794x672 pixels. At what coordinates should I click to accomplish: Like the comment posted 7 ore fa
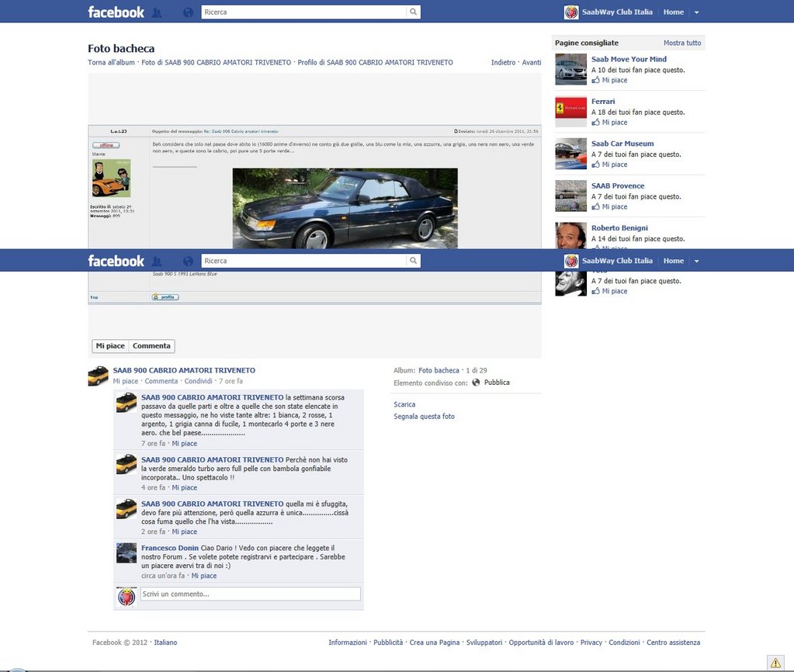184,443
